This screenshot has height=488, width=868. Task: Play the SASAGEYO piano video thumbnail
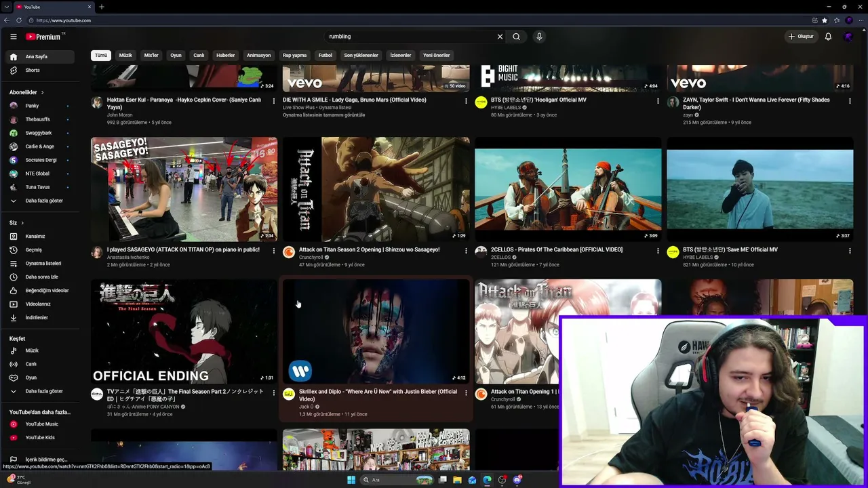(x=184, y=189)
